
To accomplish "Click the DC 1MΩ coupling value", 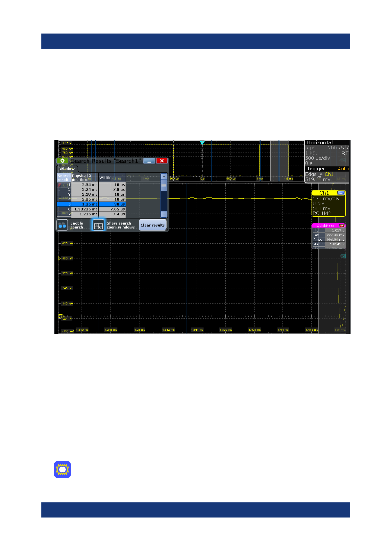I will pyautogui.click(x=322, y=213).
